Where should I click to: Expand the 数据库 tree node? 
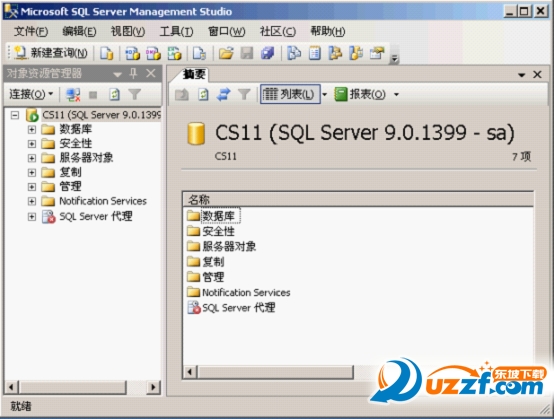[x=31, y=130]
